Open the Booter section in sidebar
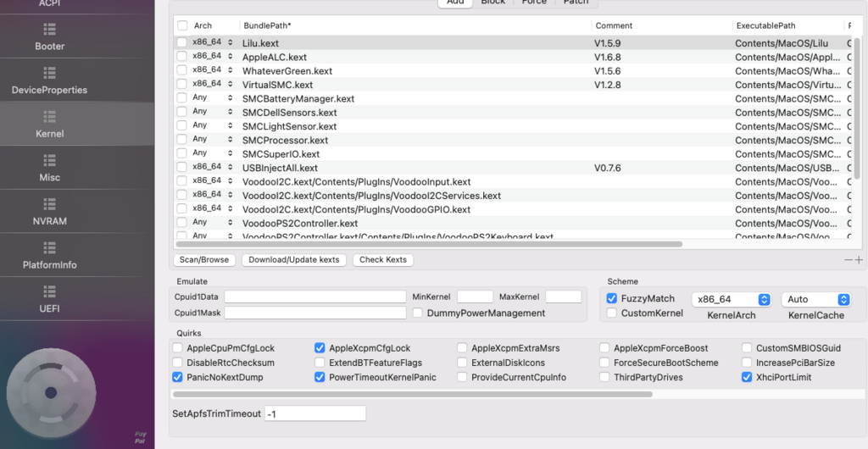This screenshot has width=868, height=449. click(49, 37)
